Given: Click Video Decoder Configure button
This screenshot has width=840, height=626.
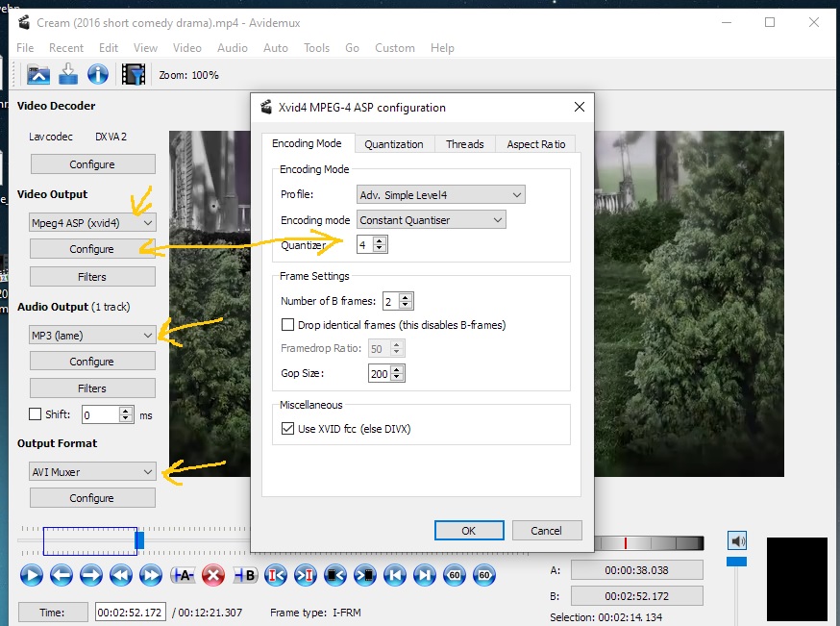Looking at the screenshot, I should click(92, 164).
